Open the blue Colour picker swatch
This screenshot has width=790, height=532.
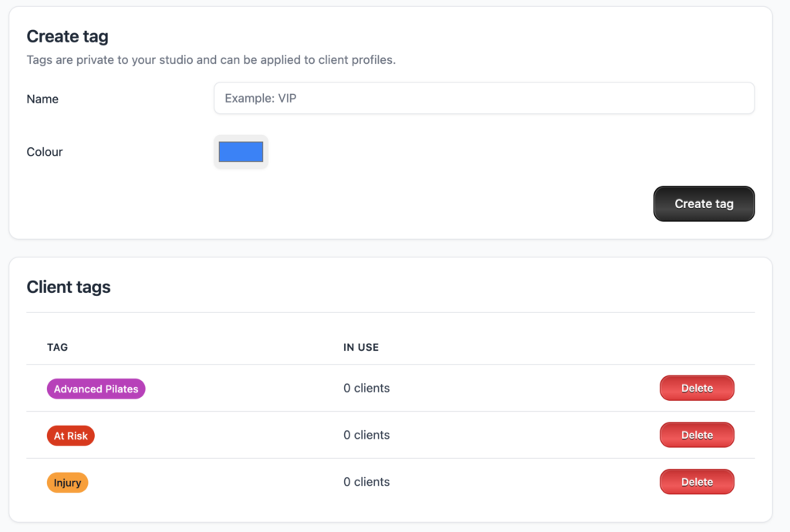tap(241, 152)
